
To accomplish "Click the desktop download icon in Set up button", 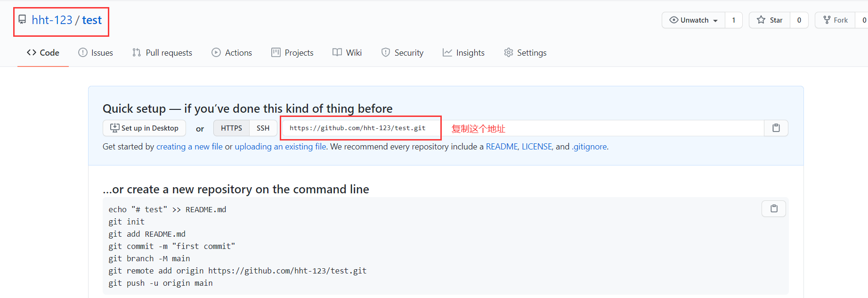I will (114, 128).
